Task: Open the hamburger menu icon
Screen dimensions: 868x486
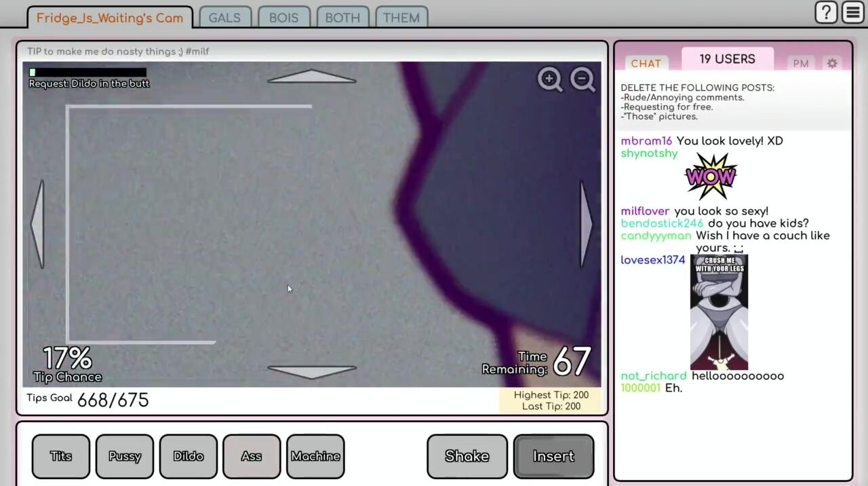Action: pos(853,12)
